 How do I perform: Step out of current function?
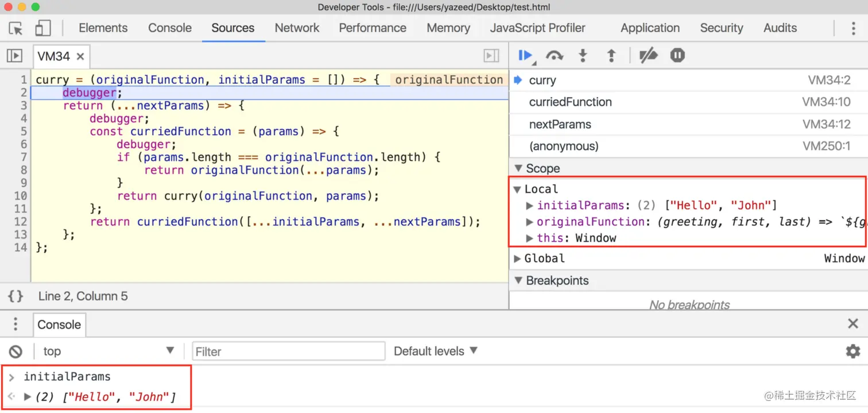point(611,56)
